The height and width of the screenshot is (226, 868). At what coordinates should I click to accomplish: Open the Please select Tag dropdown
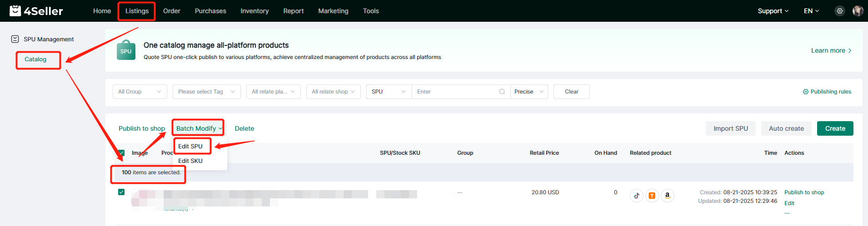207,92
